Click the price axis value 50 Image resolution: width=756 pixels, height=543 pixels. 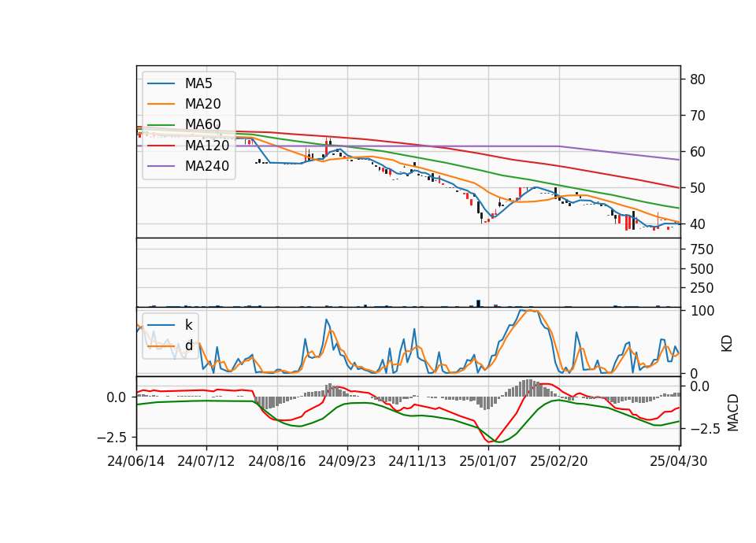point(697,188)
